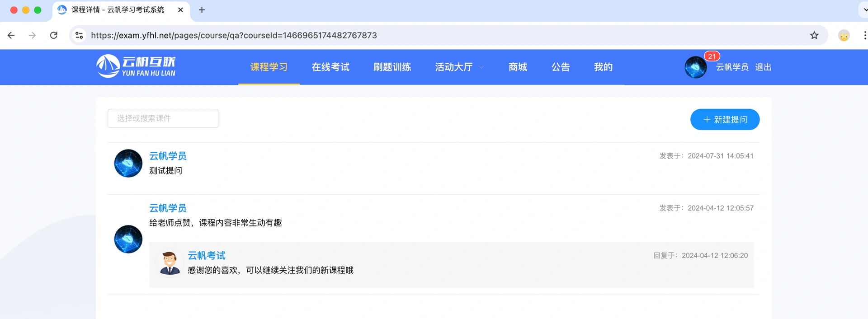Click the browser address bar URL
Screen dimensions: 868x319
(234, 35)
